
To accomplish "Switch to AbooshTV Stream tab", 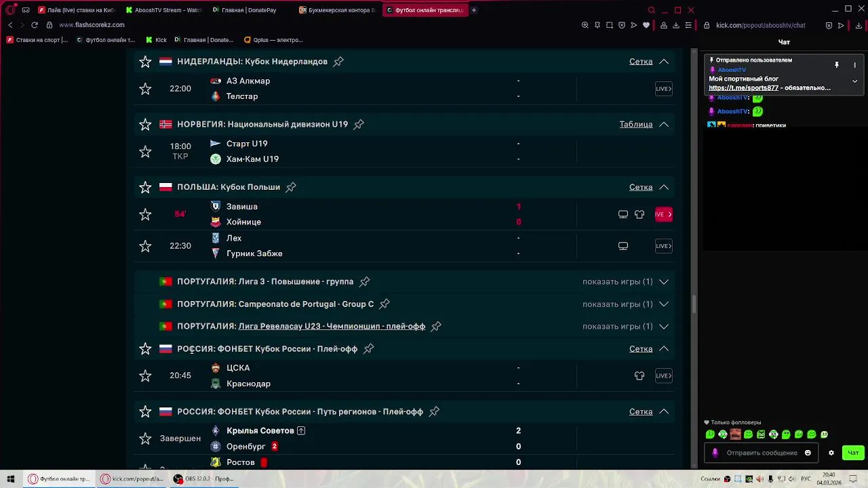I will pos(163,10).
